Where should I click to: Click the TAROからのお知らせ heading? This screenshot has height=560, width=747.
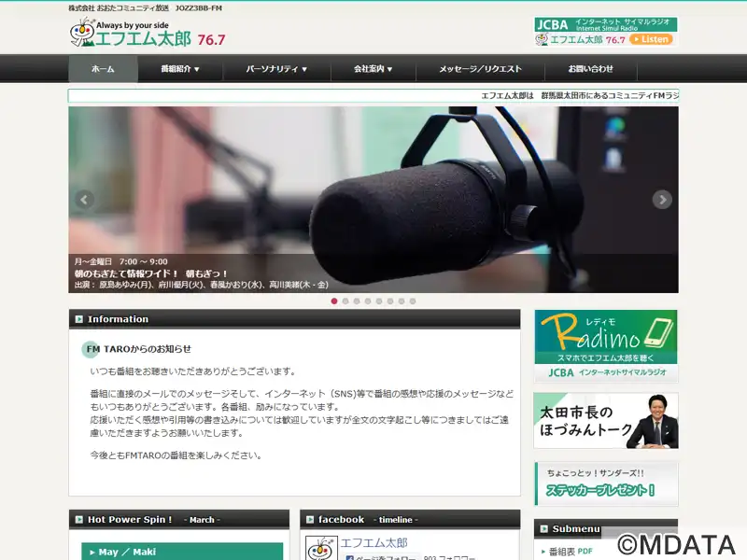click(148, 349)
